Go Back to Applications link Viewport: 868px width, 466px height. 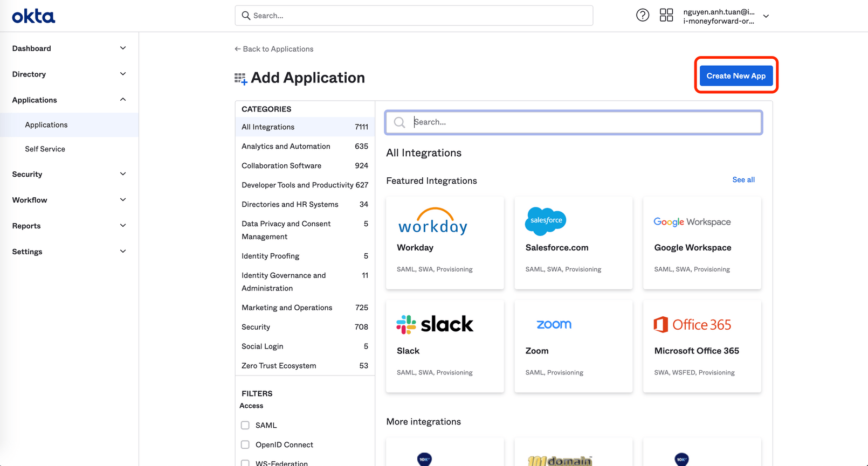[274, 49]
